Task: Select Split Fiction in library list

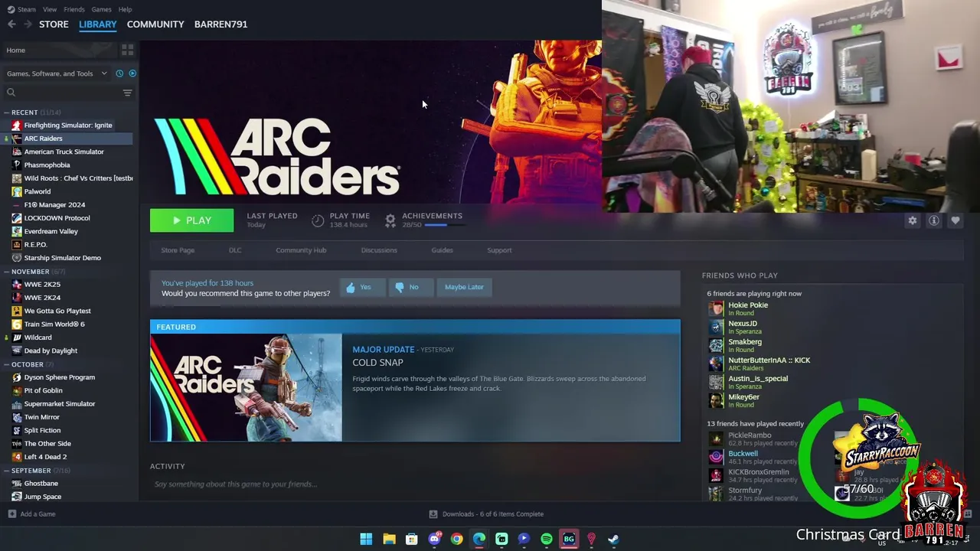Action: click(42, 430)
